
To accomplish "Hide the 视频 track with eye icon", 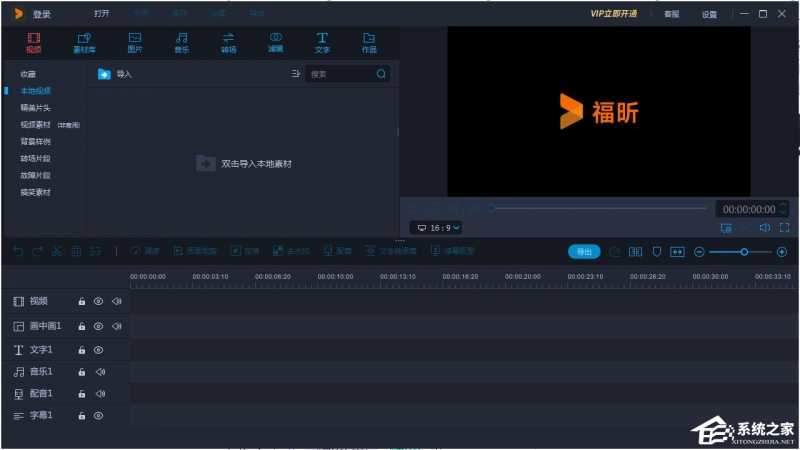I will pyautogui.click(x=98, y=302).
